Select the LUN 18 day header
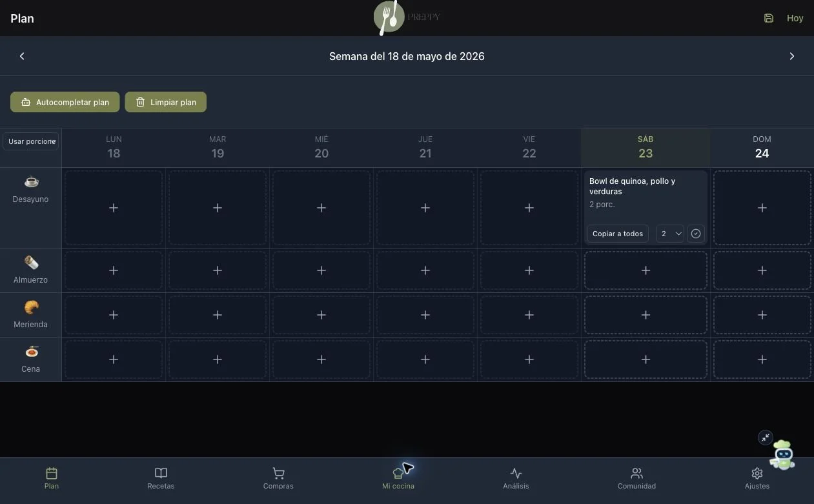This screenshot has width=814, height=504. click(x=114, y=147)
